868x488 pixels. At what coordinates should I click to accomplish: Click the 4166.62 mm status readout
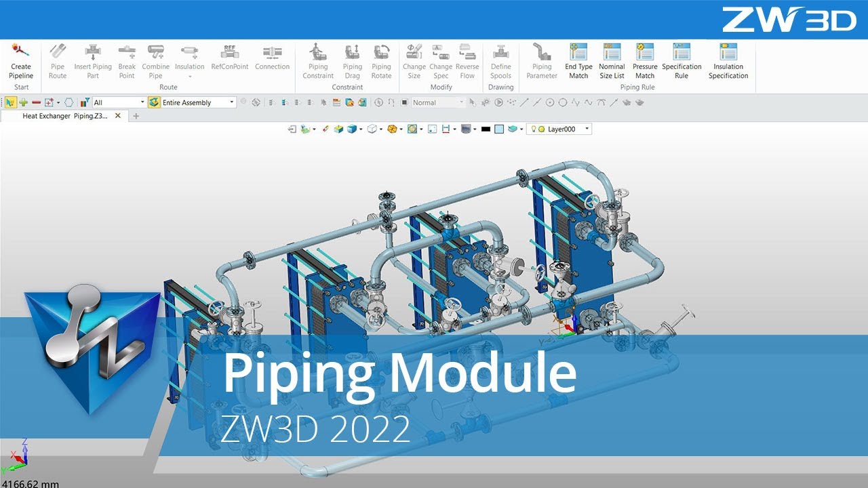(x=30, y=483)
